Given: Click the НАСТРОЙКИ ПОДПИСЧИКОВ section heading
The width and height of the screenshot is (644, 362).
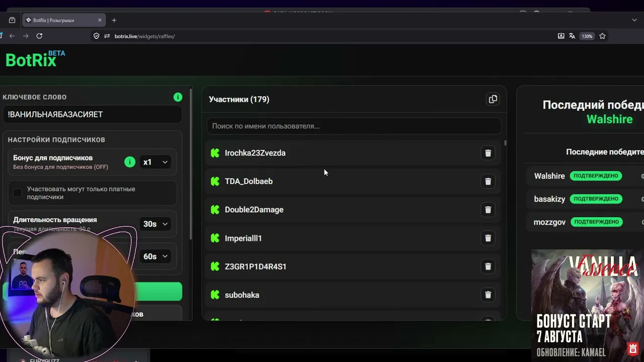Looking at the screenshot, I should [56, 140].
